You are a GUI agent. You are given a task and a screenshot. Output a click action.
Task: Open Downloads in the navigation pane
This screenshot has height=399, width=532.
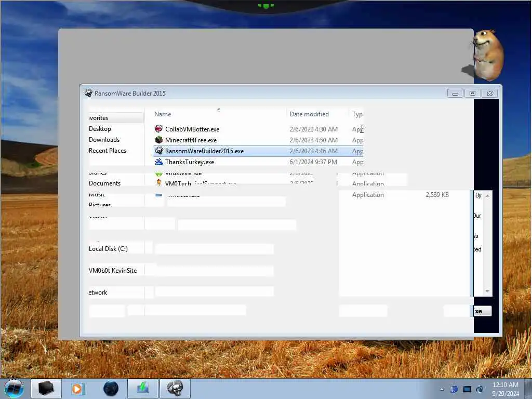click(104, 139)
